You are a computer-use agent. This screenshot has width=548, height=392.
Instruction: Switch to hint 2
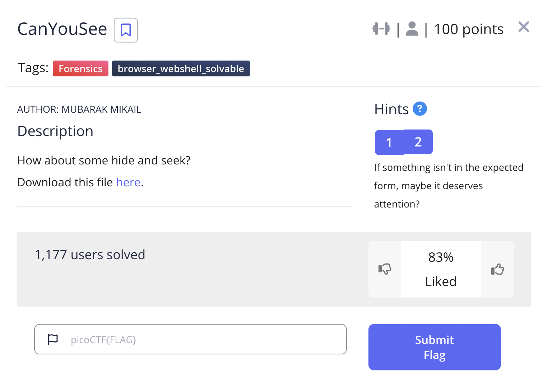point(418,142)
